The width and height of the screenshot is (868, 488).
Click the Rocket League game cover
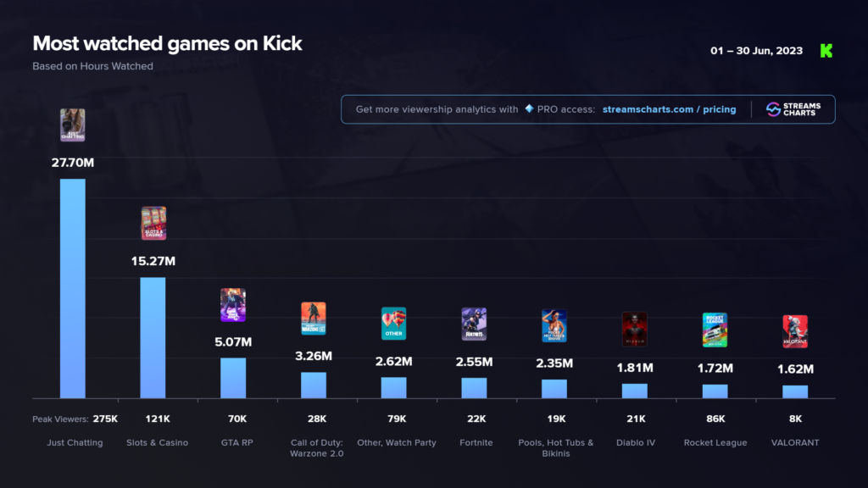tap(715, 330)
